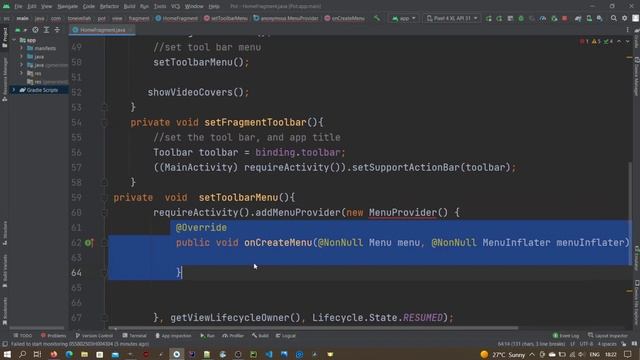This screenshot has height=360, width=640.
Task: Open the App Inspection tool window
Action: 173,336
